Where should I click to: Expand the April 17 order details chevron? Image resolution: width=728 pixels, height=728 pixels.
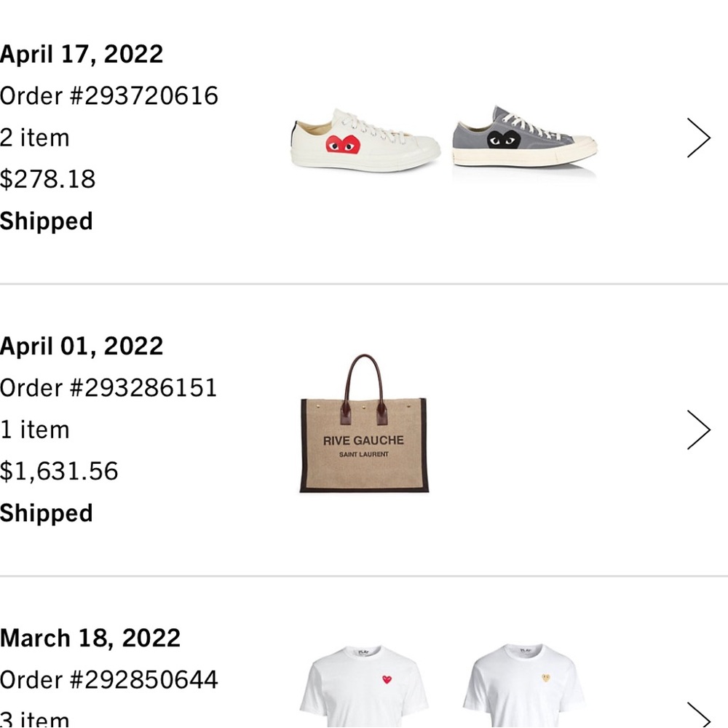click(x=698, y=137)
